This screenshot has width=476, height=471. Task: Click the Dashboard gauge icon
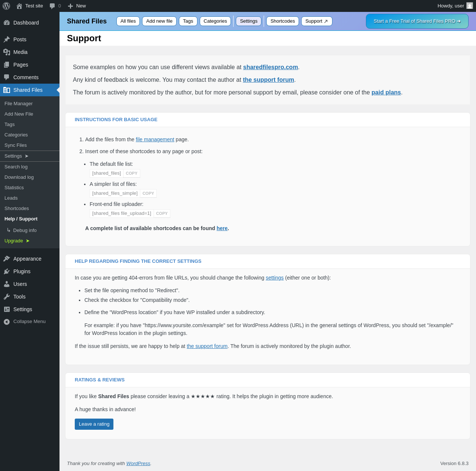(x=7, y=23)
